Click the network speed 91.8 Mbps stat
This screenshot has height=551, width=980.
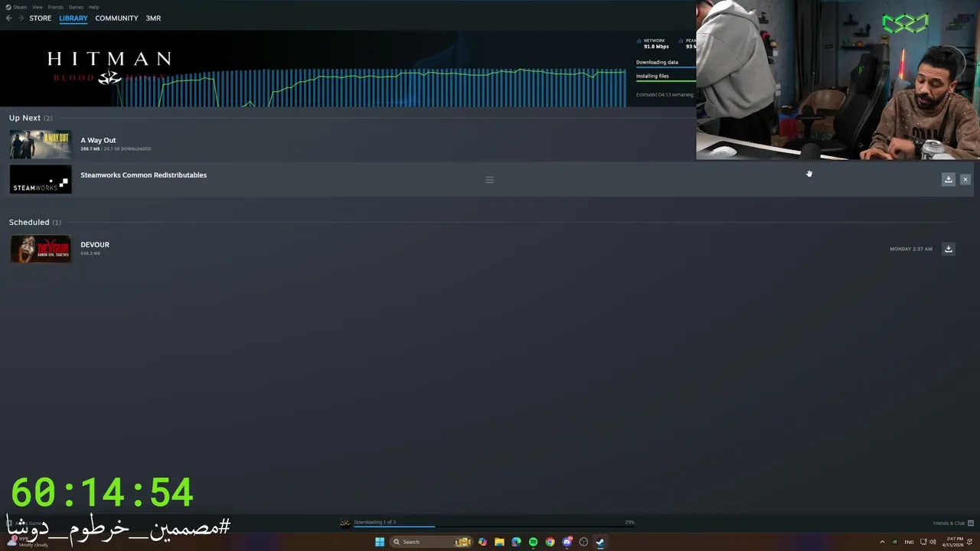653,44
